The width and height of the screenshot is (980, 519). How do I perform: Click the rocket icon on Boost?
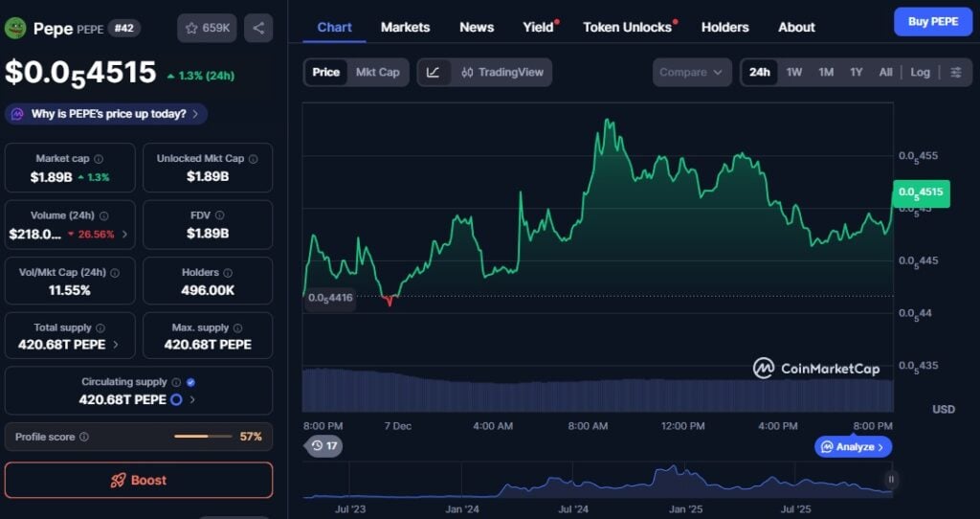[118, 481]
